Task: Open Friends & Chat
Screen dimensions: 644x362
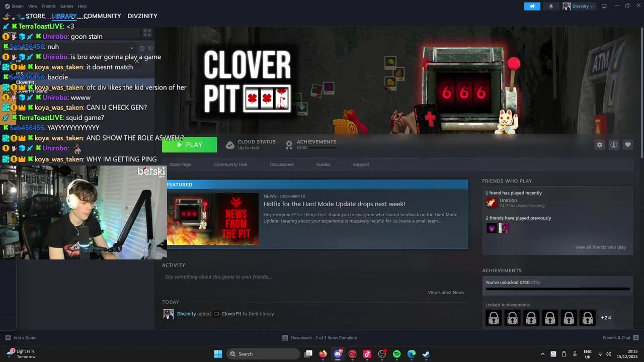Action: click(x=621, y=338)
